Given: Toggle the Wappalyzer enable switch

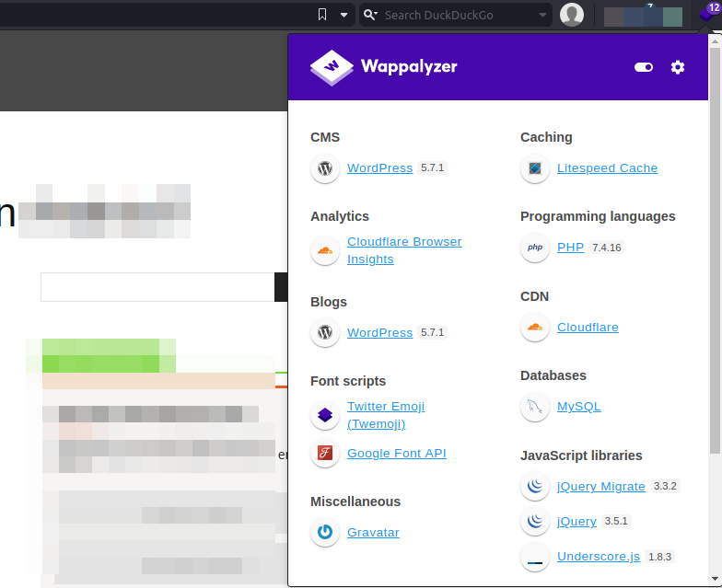Looking at the screenshot, I should (643, 67).
